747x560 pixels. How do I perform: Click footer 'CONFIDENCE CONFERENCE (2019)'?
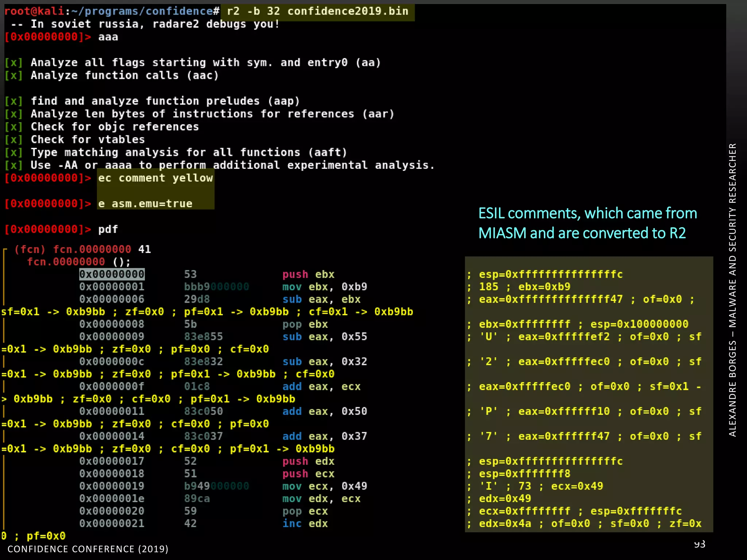pyautogui.click(x=88, y=549)
